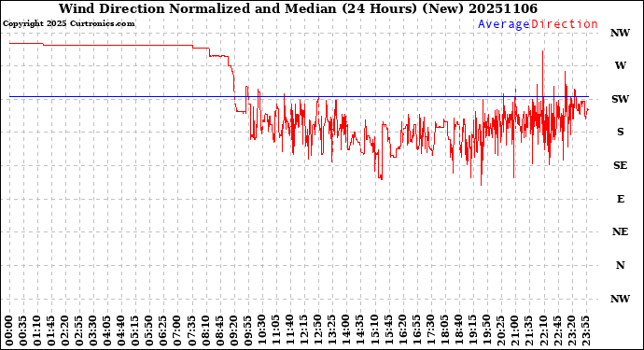Click the blue 'Average' legend label

click(504, 24)
